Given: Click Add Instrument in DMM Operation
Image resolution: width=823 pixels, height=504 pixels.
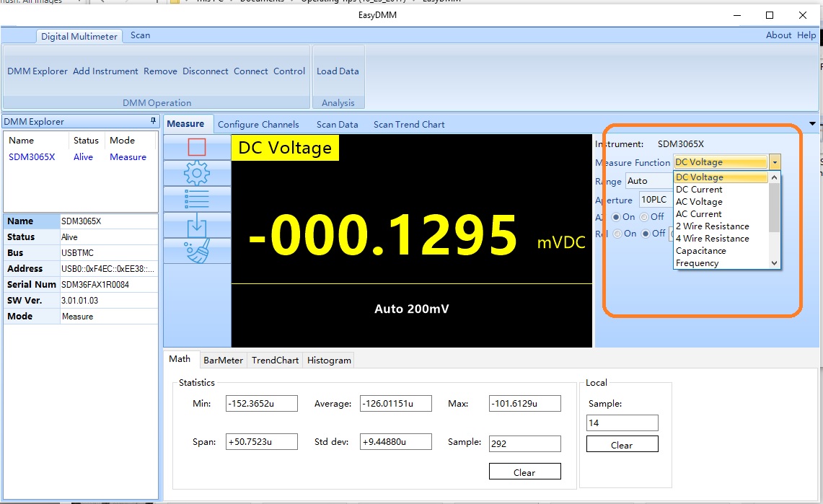Looking at the screenshot, I should tap(105, 71).
